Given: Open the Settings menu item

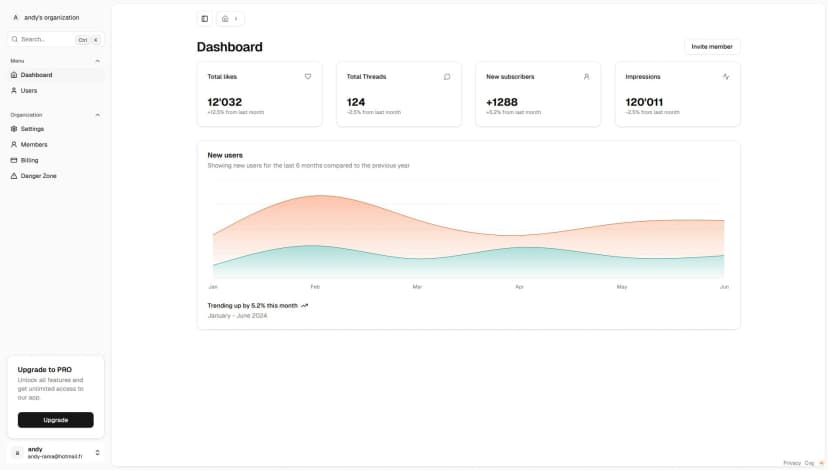Looking at the screenshot, I should coord(55,129).
